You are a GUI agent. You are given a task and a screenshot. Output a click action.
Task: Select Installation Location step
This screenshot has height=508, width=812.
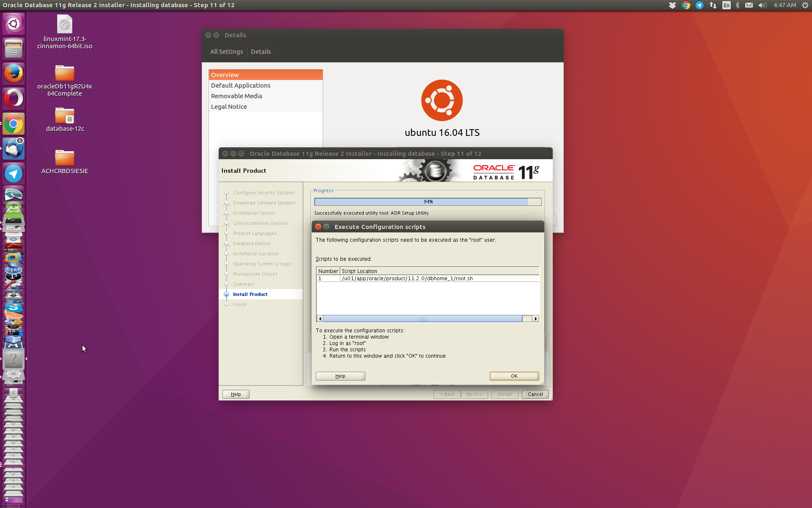256,254
